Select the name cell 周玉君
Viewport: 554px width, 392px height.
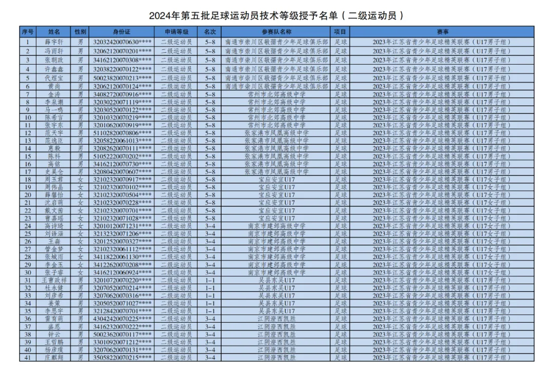pos(54,179)
